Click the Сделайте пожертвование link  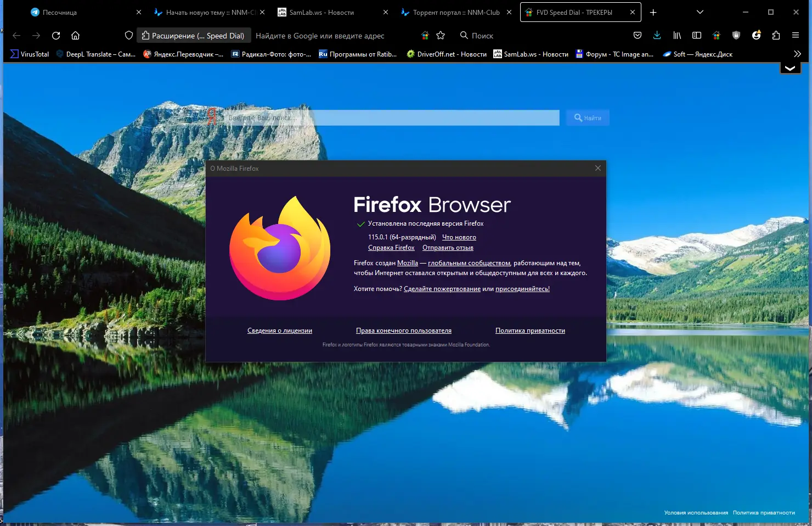[x=442, y=289]
